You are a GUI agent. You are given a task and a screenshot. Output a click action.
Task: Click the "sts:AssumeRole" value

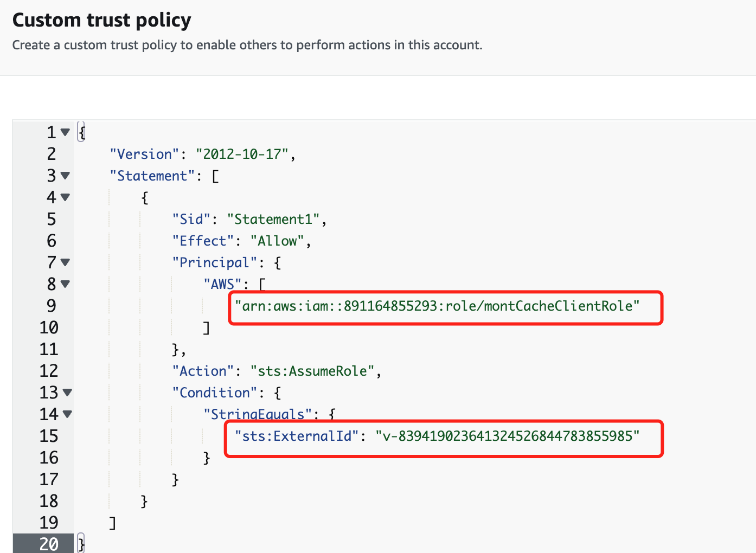pos(312,371)
